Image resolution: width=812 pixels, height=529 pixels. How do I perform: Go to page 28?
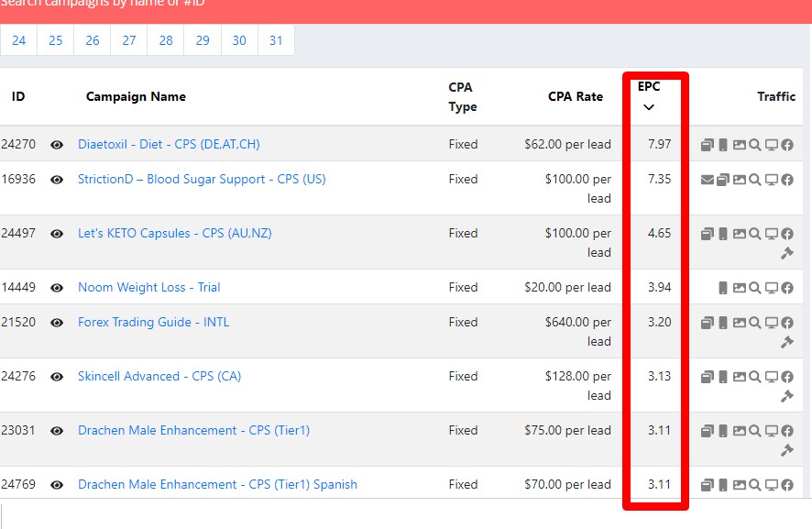(166, 40)
